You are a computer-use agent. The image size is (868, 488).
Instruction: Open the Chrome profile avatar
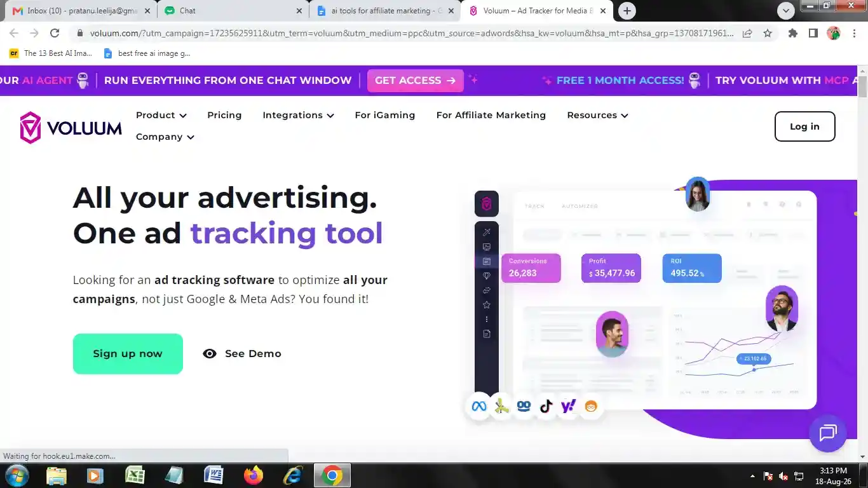tap(834, 33)
